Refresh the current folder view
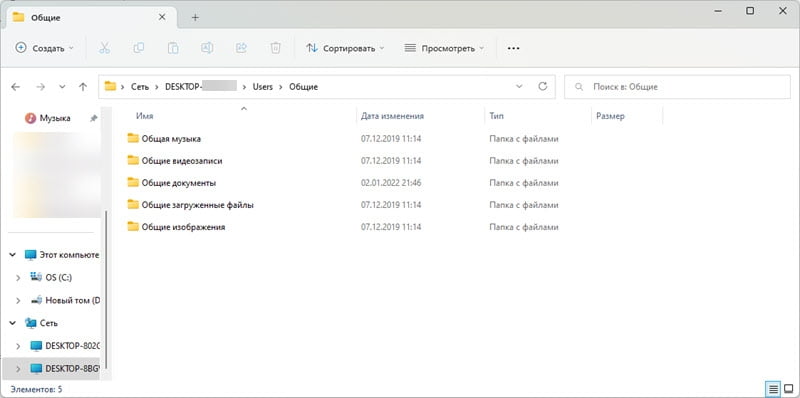Screen dimensions: 800x398 pyautogui.click(x=543, y=86)
